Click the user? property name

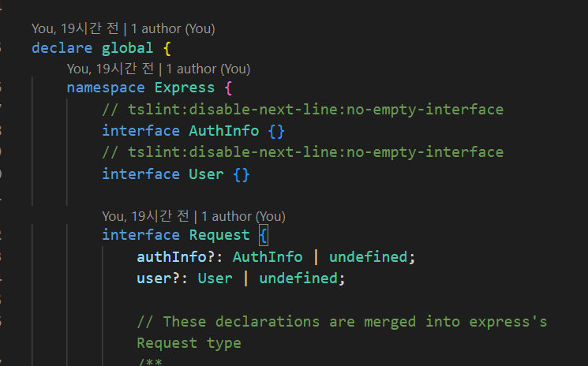158,278
